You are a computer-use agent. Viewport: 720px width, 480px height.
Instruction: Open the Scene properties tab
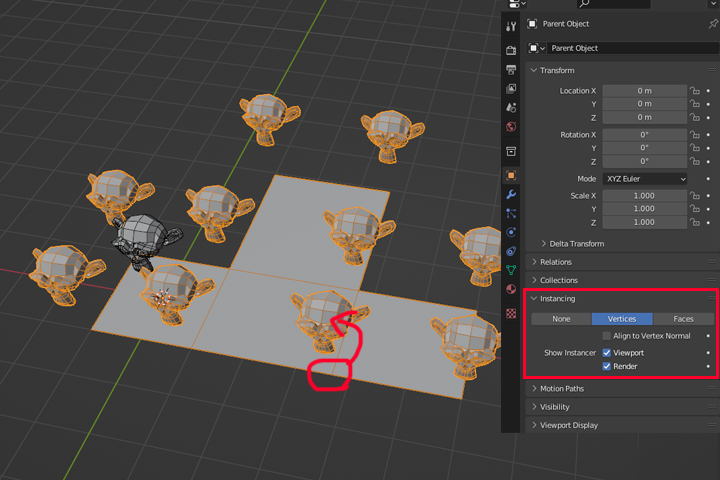coord(511,107)
